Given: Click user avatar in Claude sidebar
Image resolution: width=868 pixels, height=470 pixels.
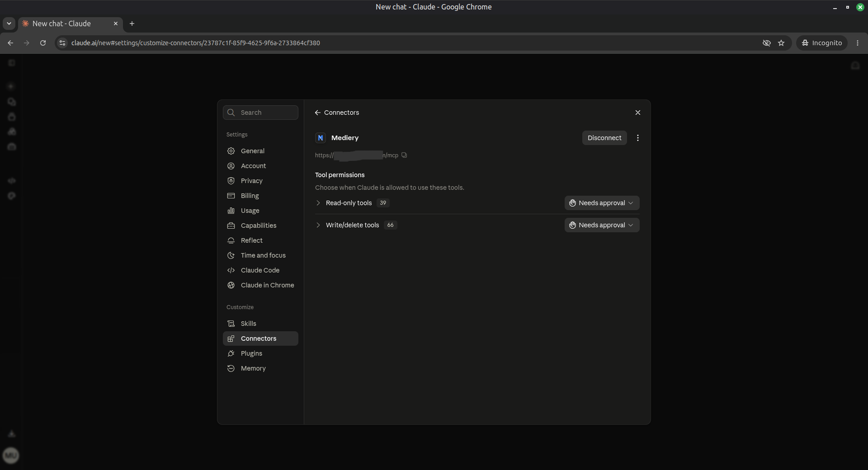Looking at the screenshot, I should pos(11,455).
